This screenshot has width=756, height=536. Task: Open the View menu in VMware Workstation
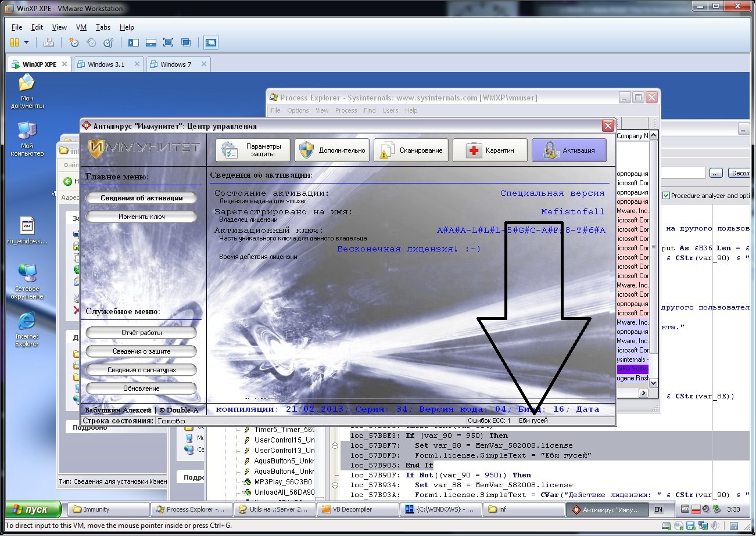[59, 27]
